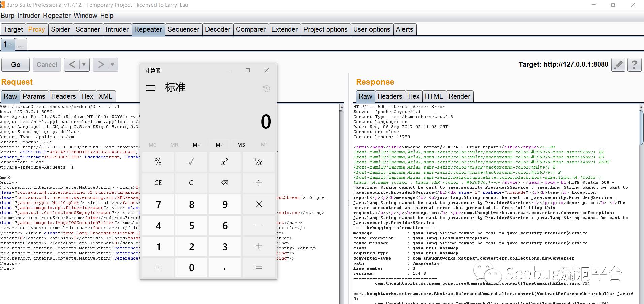Close the calculator window
This screenshot has height=304, width=644.
click(x=267, y=70)
